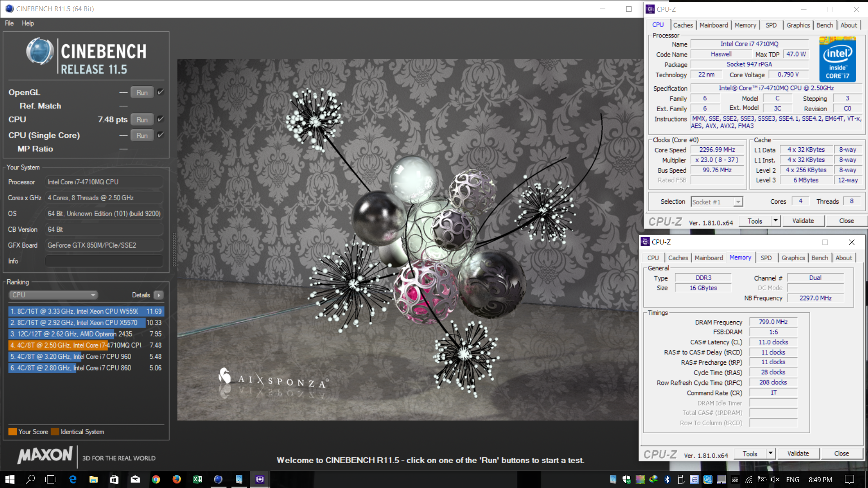
Task: Open Excel from the taskbar
Action: [197, 479]
